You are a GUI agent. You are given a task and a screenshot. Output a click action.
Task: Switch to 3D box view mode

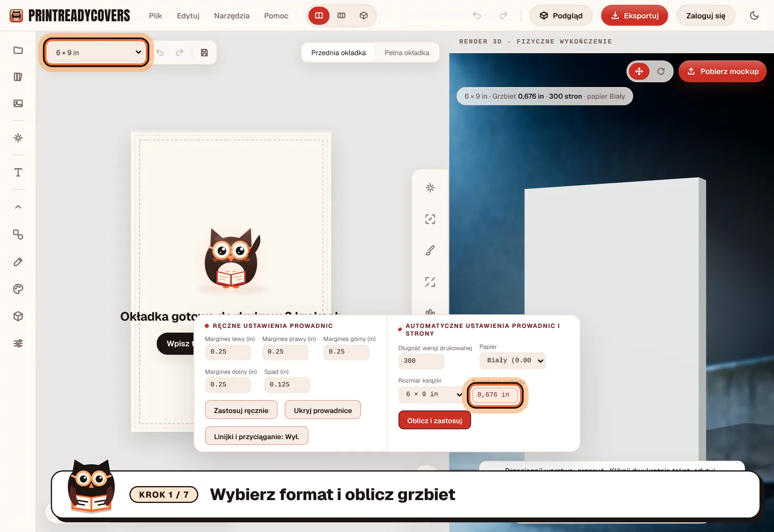click(x=364, y=15)
